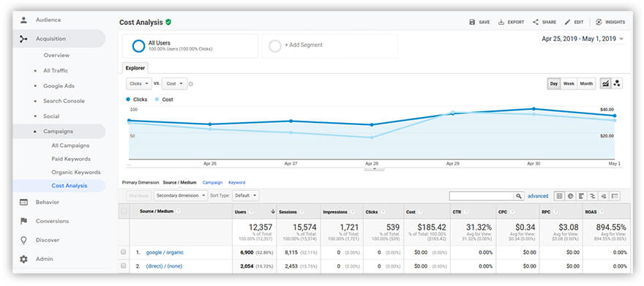The width and height of the screenshot is (644, 286).
Task: Click the Export download icon
Action: click(501, 22)
